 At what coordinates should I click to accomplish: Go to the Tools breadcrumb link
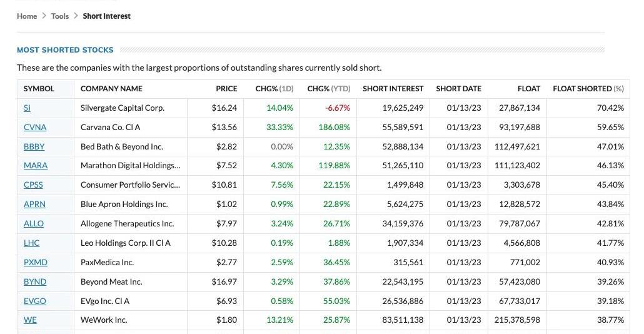click(60, 16)
